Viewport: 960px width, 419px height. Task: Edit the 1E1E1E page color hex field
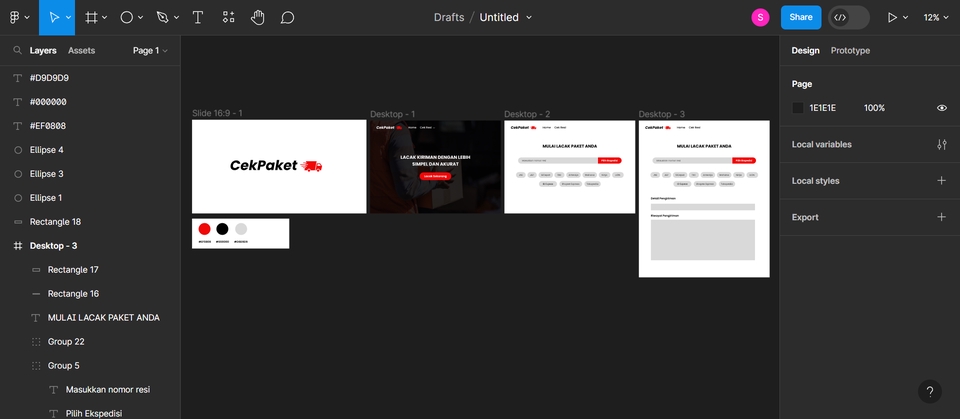click(823, 108)
